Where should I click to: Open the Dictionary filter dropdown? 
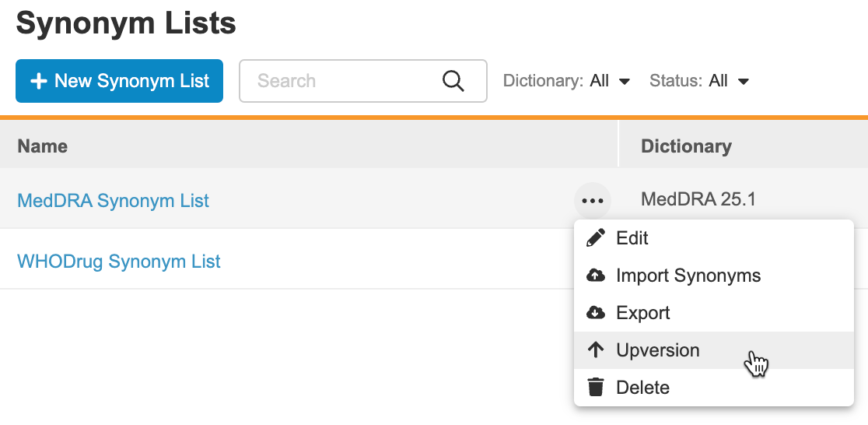click(x=566, y=81)
